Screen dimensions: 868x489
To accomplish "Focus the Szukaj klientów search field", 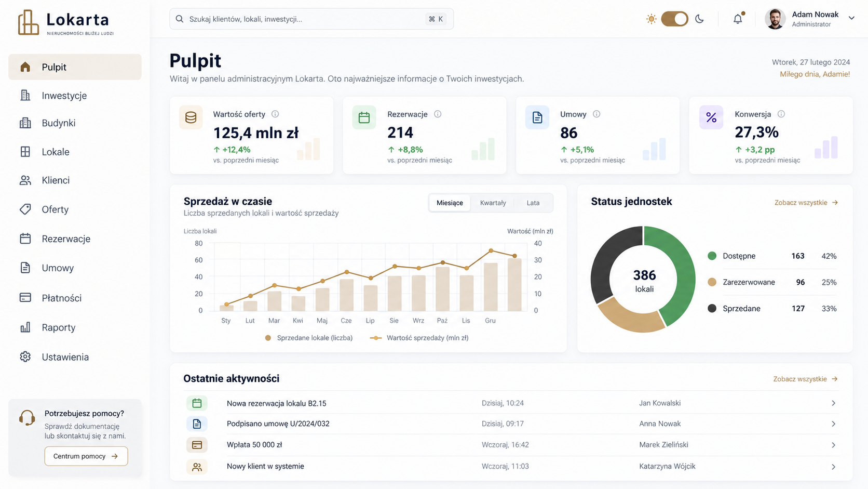I will click(311, 19).
